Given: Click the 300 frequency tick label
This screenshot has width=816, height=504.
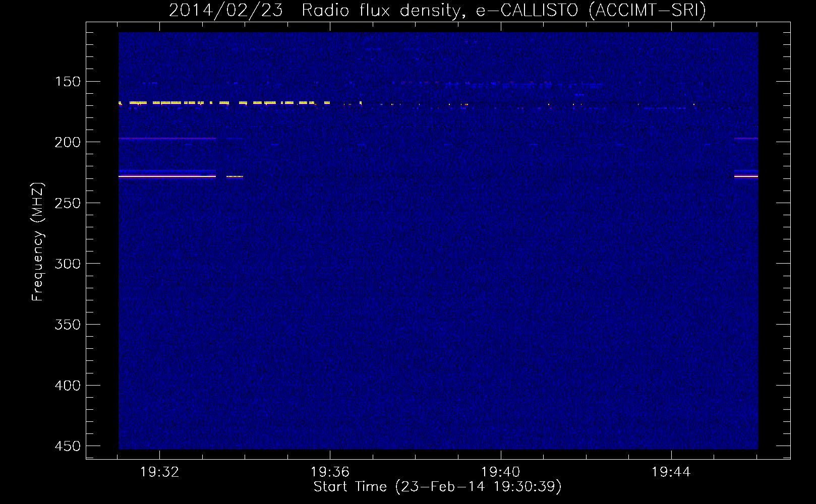Looking at the screenshot, I should coord(68,264).
